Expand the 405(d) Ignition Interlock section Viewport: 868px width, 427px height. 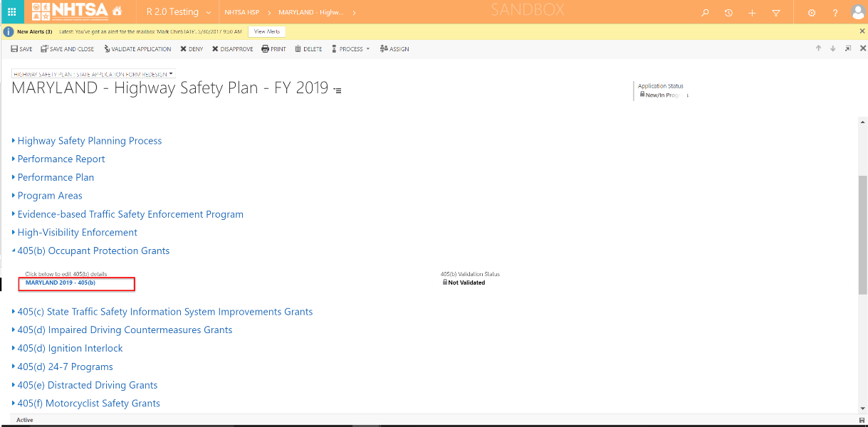(x=67, y=349)
